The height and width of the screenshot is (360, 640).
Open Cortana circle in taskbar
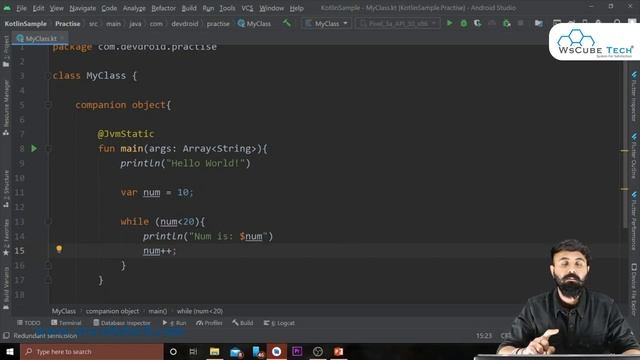point(173,351)
